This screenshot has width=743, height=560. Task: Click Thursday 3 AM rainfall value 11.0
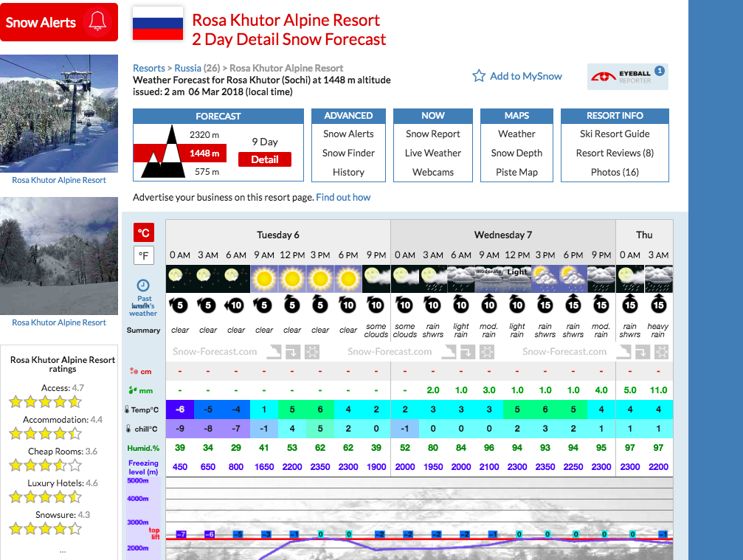pyautogui.click(x=658, y=390)
